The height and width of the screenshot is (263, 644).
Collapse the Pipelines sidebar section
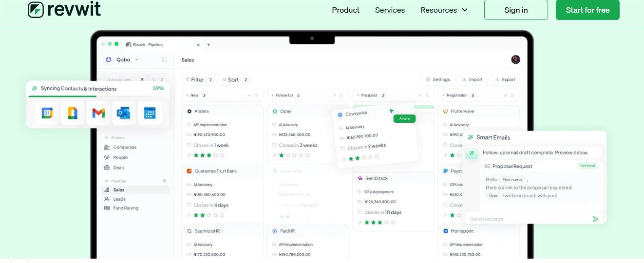pyautogui.click(x=107, y=181)
